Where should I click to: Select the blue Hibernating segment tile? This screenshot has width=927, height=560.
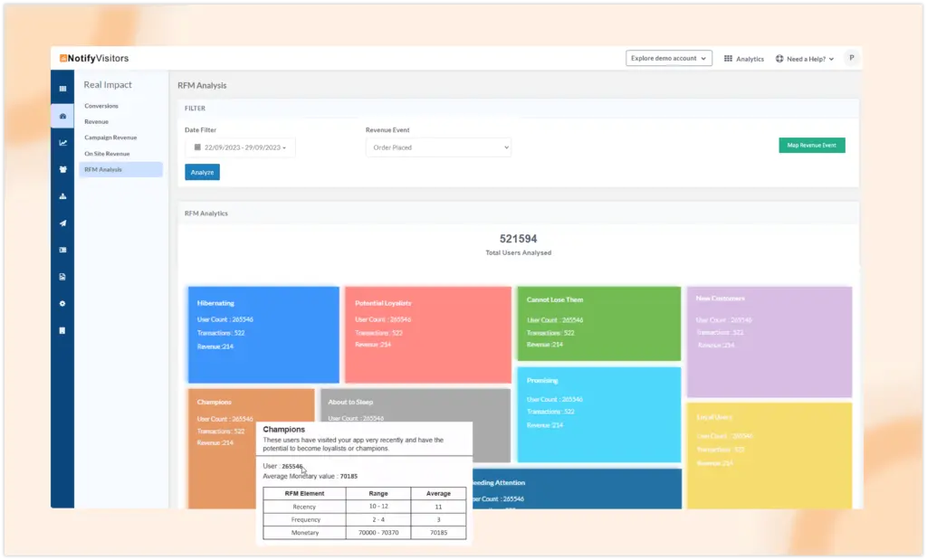tap(263, 335)
